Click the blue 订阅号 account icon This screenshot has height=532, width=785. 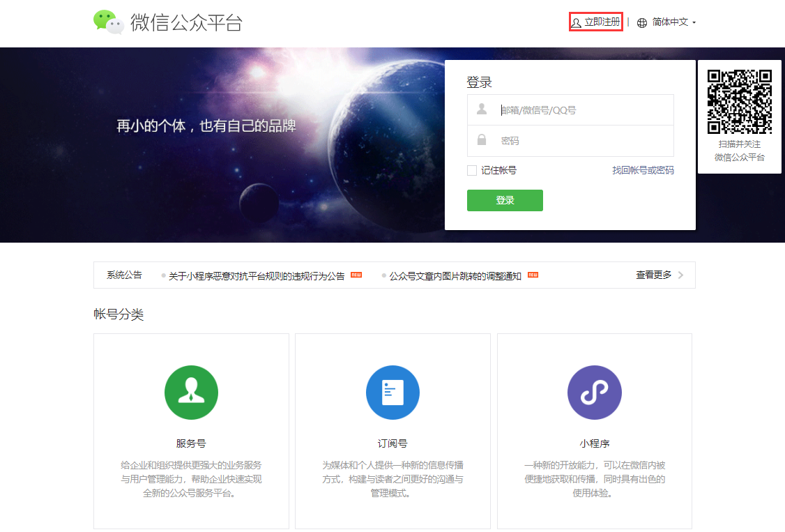(x=392, y=393)
